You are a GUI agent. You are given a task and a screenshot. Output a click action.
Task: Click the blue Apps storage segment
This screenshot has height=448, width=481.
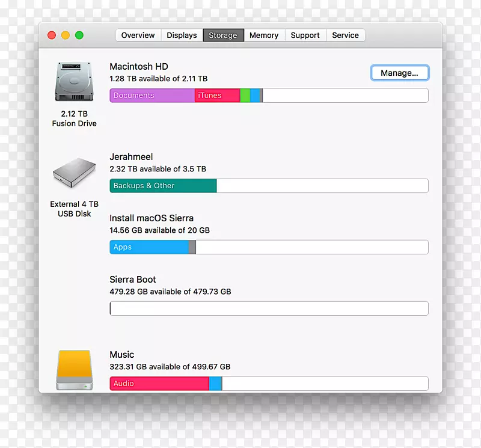tap(149, 247)
